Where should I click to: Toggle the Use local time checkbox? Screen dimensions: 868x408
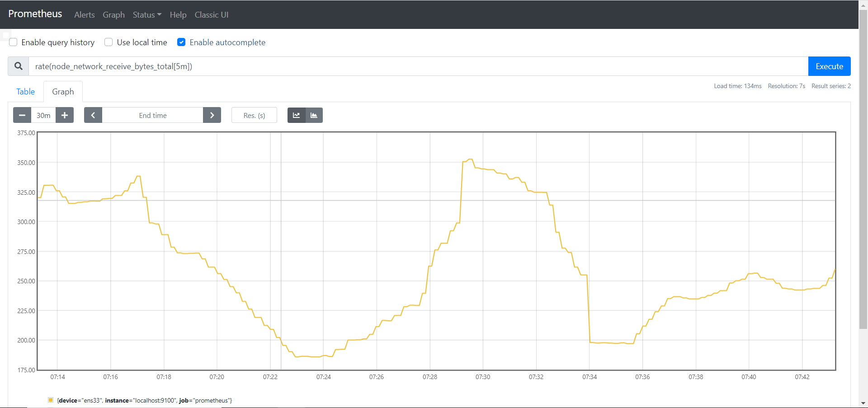(108, 42)
